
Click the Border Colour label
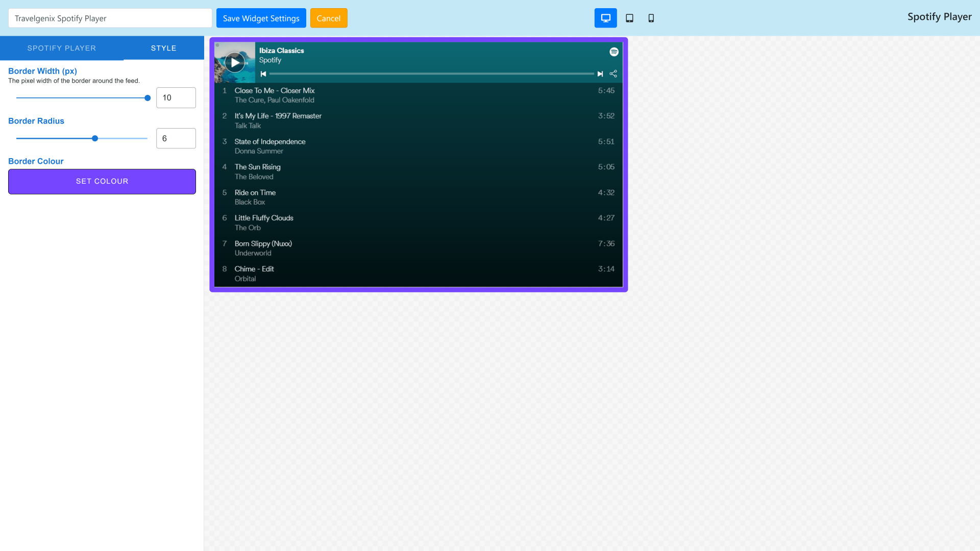(36, 161)
